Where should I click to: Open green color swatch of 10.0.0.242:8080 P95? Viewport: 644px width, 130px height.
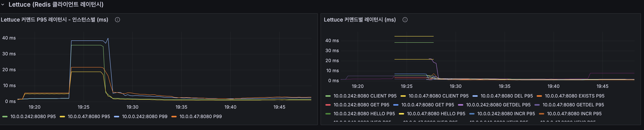coord(5,116)
